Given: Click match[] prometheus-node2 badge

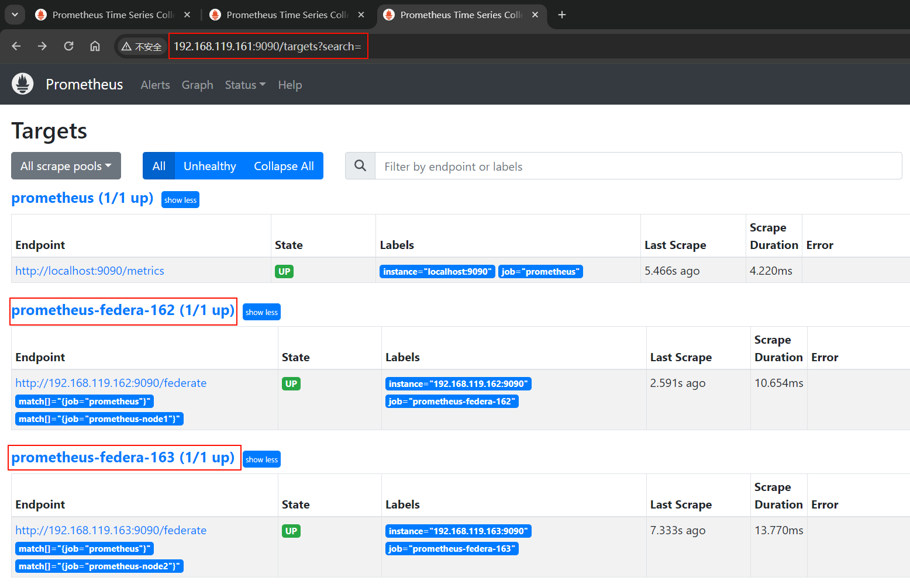Looking at the screenshot, I should tap(99, 566).
